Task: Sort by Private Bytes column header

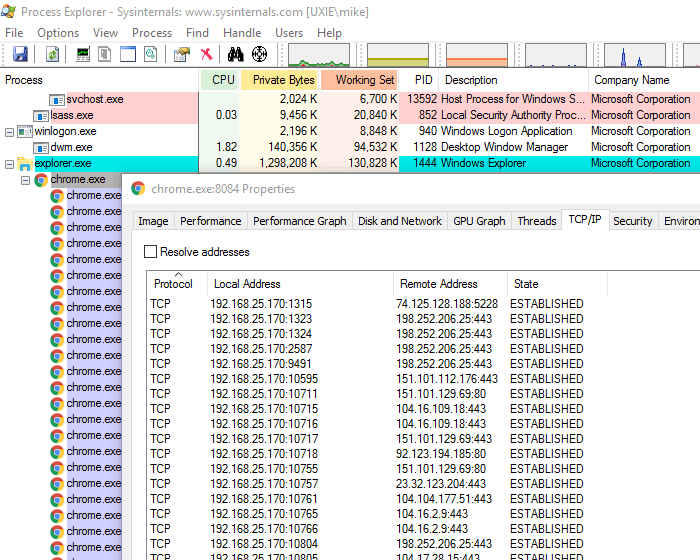Action: pos(283,80)
